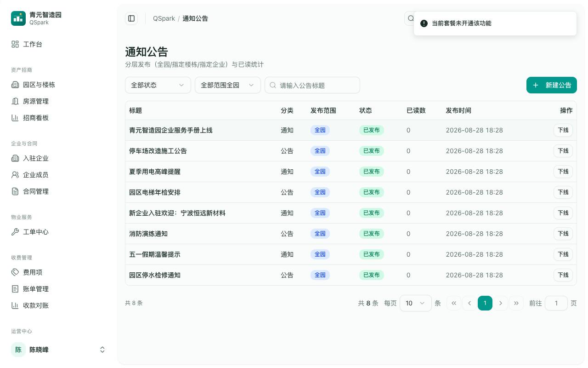This screenshot has height=368, width=588.
Task: Toggle the sidebar collapse icon
Action: click(131, 18)
